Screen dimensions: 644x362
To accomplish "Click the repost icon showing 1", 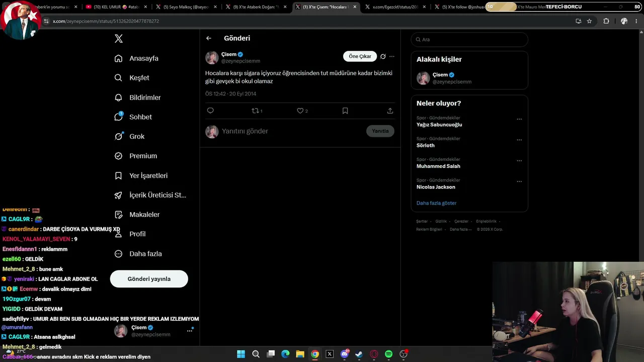I will click(x=257, y=111).
